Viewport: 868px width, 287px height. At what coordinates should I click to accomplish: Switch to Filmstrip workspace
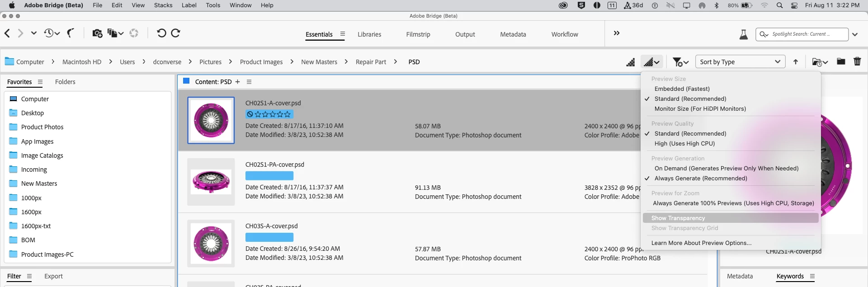pos(418,34)
